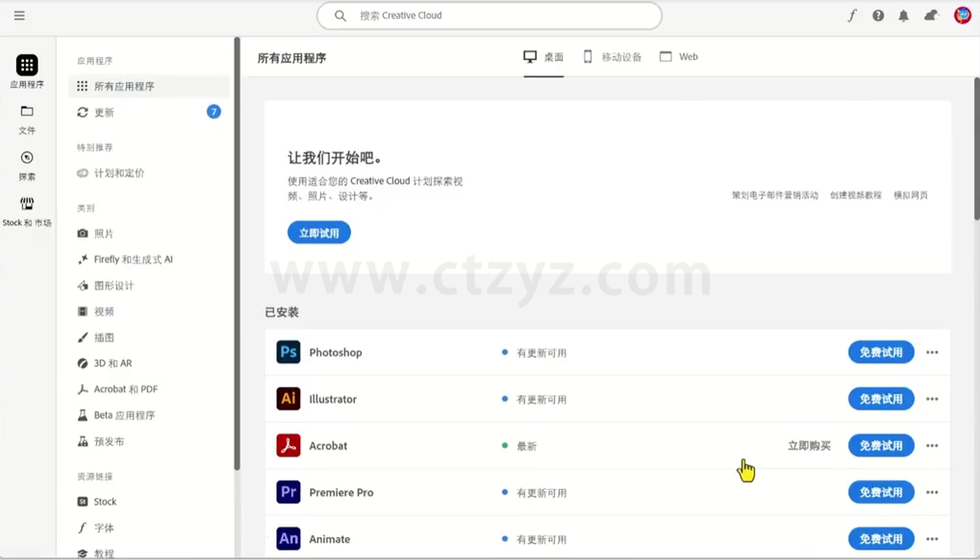This screenshot has width=980, height=559.
Task: Click 免费试用 for Animate
Action: click(x=881, y=539)
